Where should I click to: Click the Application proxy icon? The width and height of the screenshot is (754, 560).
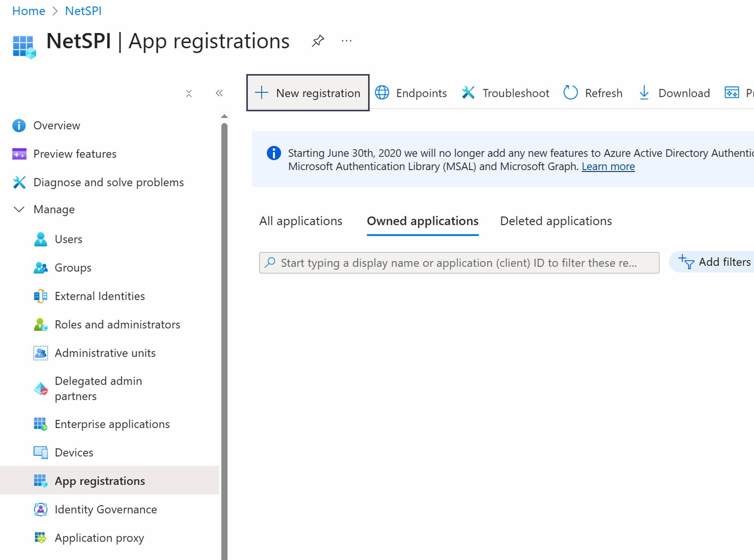41,538
